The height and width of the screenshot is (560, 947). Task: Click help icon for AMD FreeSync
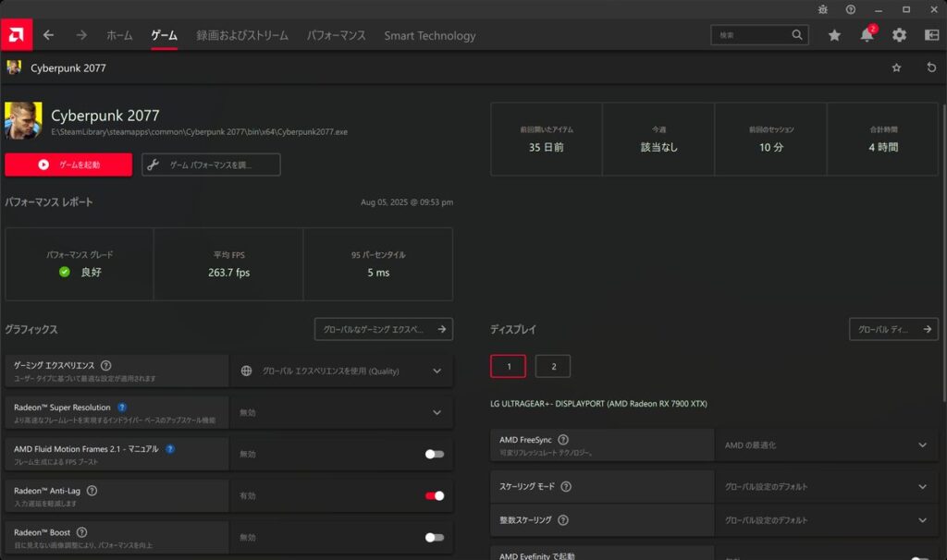click(x=563, y=439)
